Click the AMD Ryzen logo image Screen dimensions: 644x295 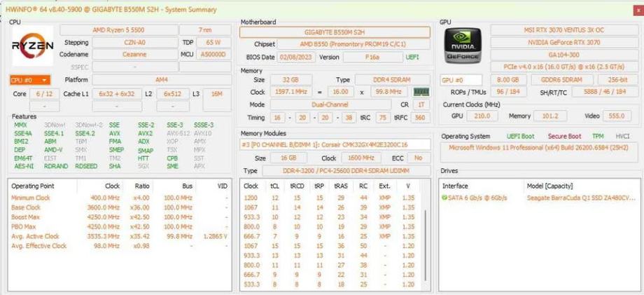coord(32,46)
